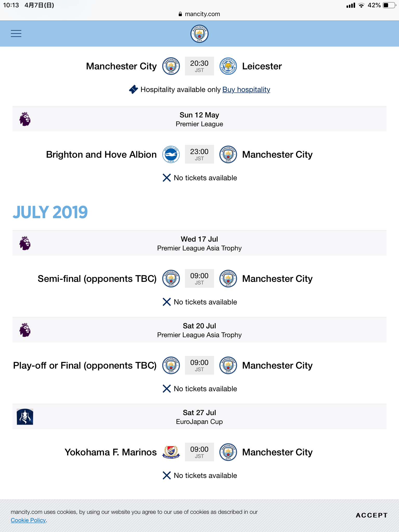
Task: Tap the mancity.com address bar
Action: [x=199, y=14]
